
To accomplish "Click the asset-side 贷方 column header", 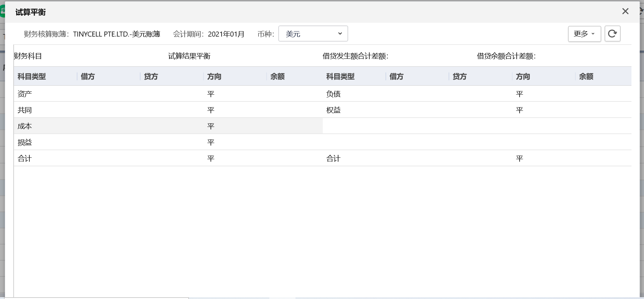I will pyautogui.click(x=151, y=76).
